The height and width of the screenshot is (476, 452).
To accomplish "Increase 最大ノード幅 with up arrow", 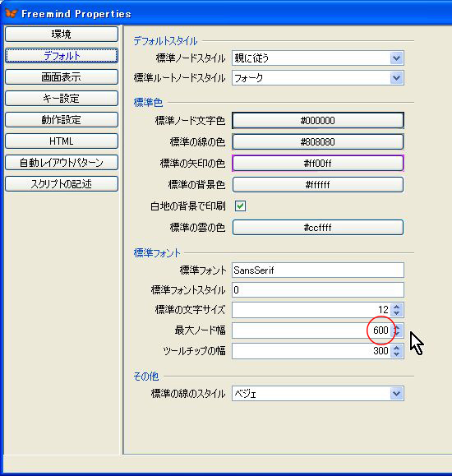I will point(397,327).
